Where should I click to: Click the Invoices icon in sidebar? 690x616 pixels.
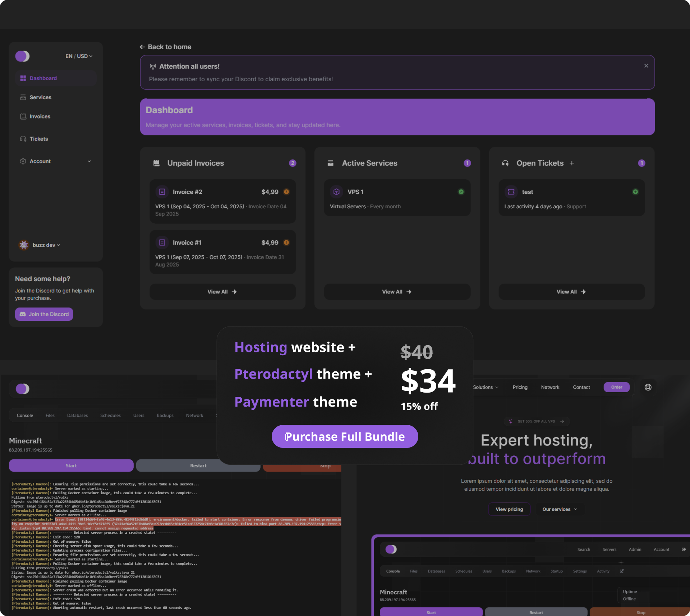23,116
